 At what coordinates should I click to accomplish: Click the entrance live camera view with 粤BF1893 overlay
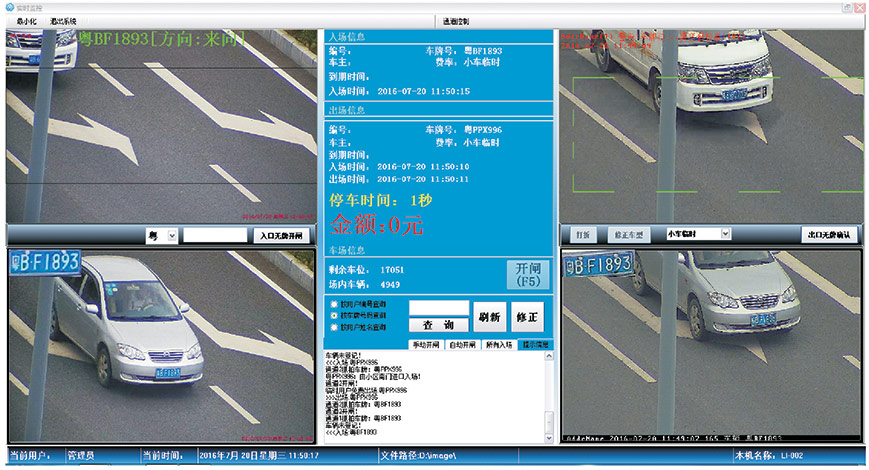161,126
